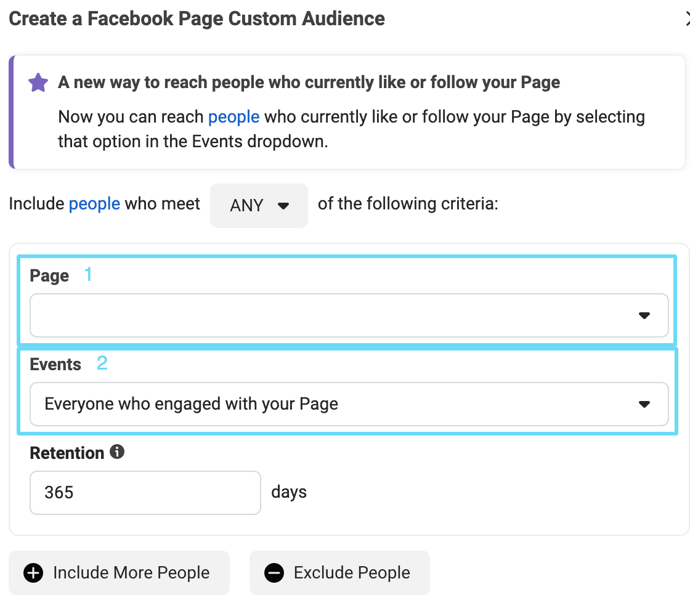The height and width of the screenshot is (616, 690).
Task: Click the arrow inside the ANY dropdown
Action: point(283,204)
